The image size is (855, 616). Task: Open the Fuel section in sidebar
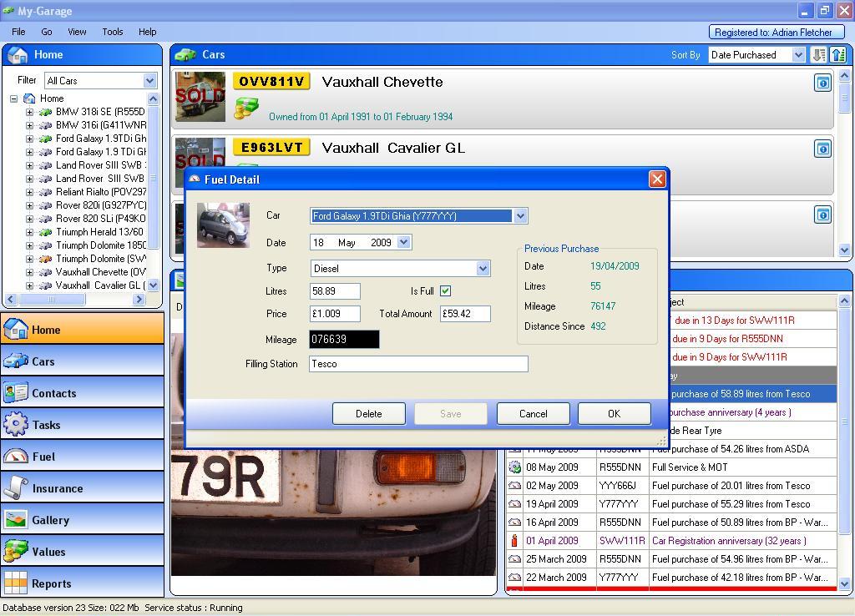[82, 457]
